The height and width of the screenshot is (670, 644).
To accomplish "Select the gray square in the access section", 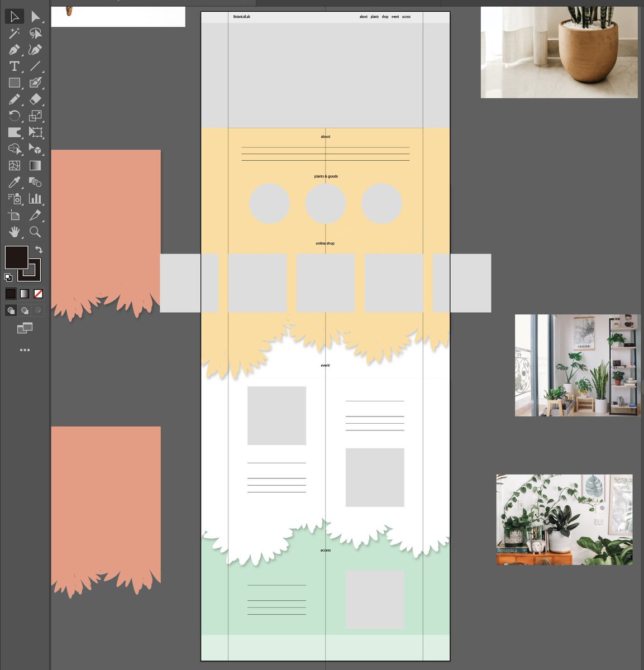I will tap(375, 600).
